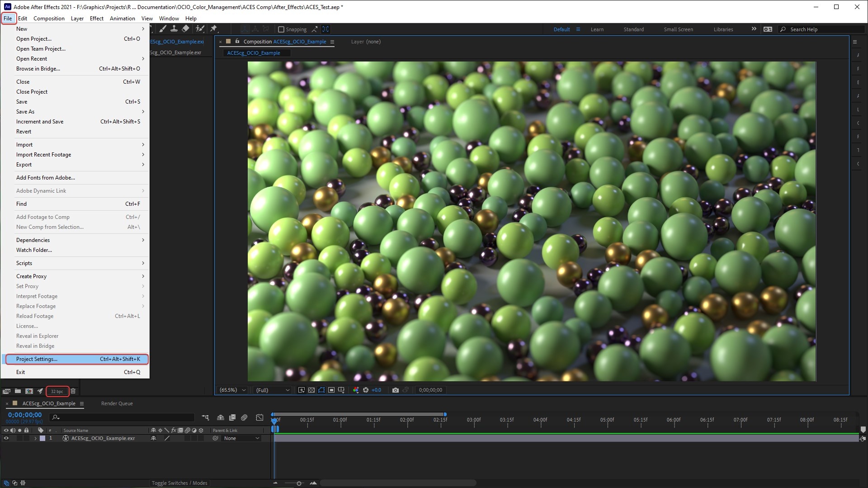Click the 32 bpc color depth button
Screen dimensions: 868x488
pos(57,391)
